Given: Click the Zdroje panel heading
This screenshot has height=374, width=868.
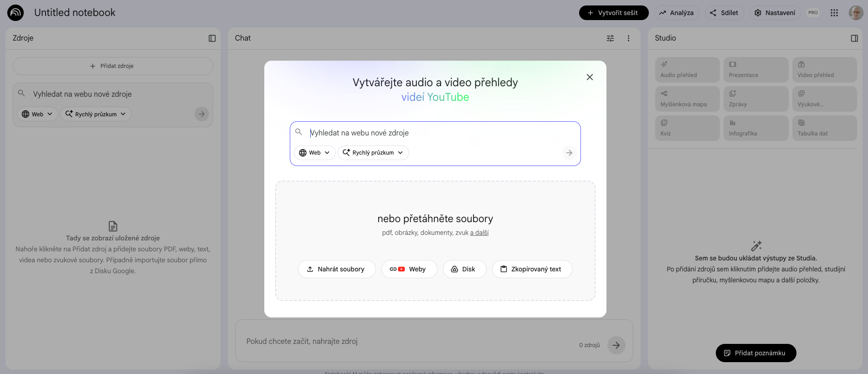Looking at the screenshot, I should point(23,38).
